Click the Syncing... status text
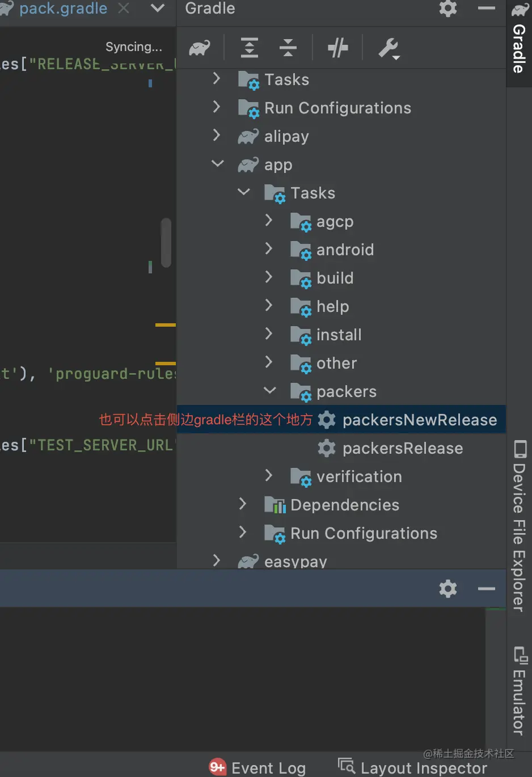532x777 pixels. [134, 47]
